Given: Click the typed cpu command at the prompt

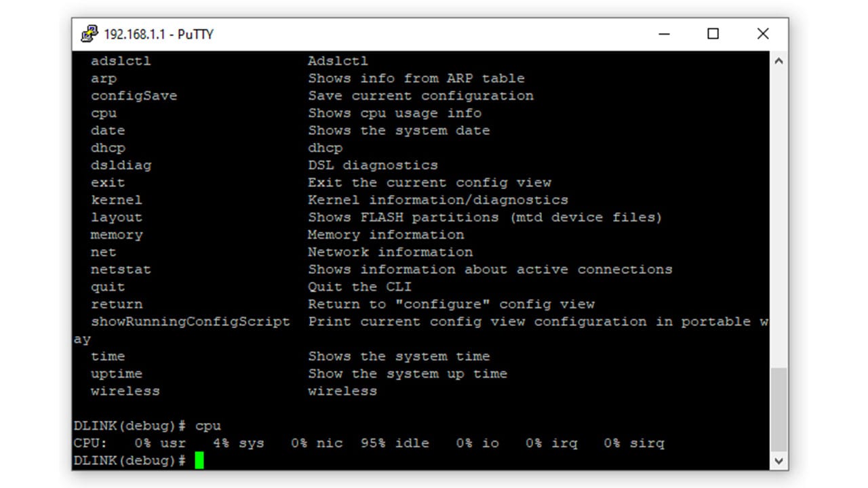Looking at the screenshot, I should (x=208, y=426).
